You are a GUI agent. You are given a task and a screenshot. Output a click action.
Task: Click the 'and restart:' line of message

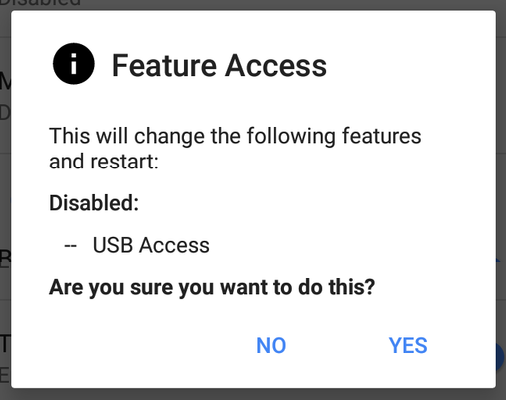pos(104,162)
